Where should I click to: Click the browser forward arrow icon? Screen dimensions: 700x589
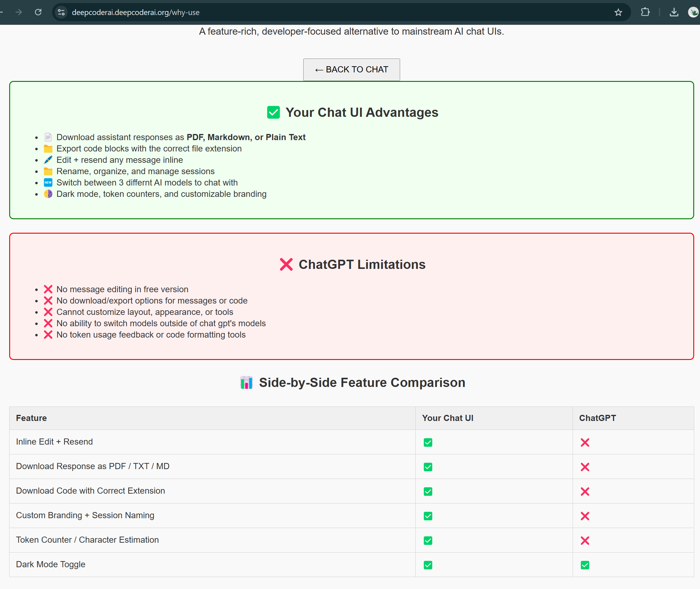click(19, 12)
